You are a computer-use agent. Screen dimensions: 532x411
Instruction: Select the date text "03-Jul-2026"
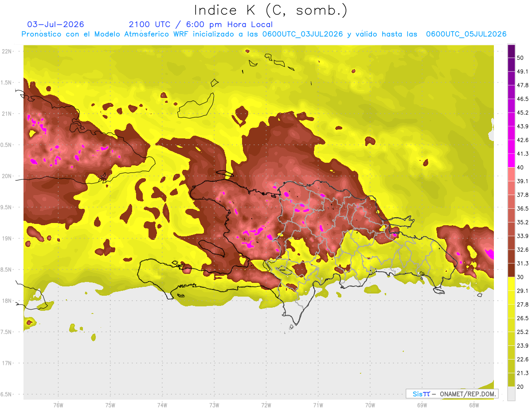[x=55, y=24]
